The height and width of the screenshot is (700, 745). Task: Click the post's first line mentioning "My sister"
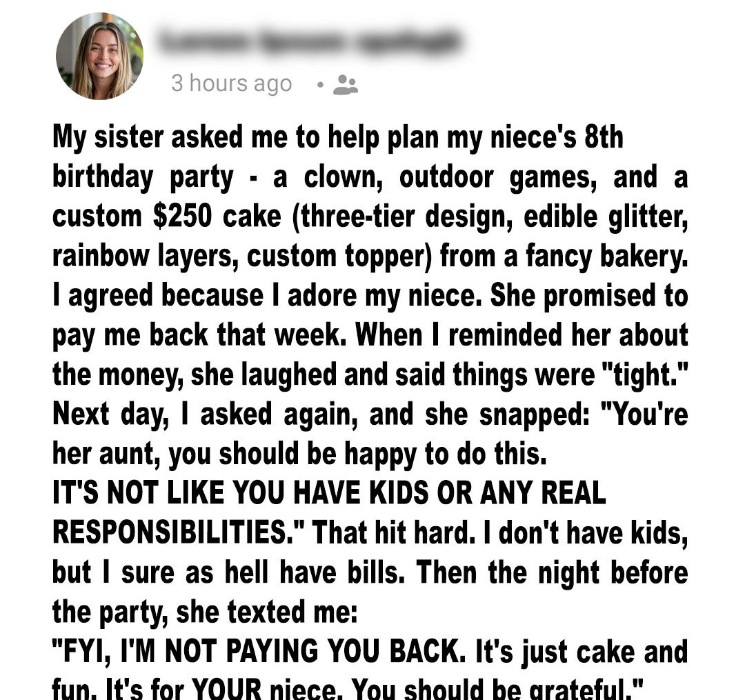337,138
